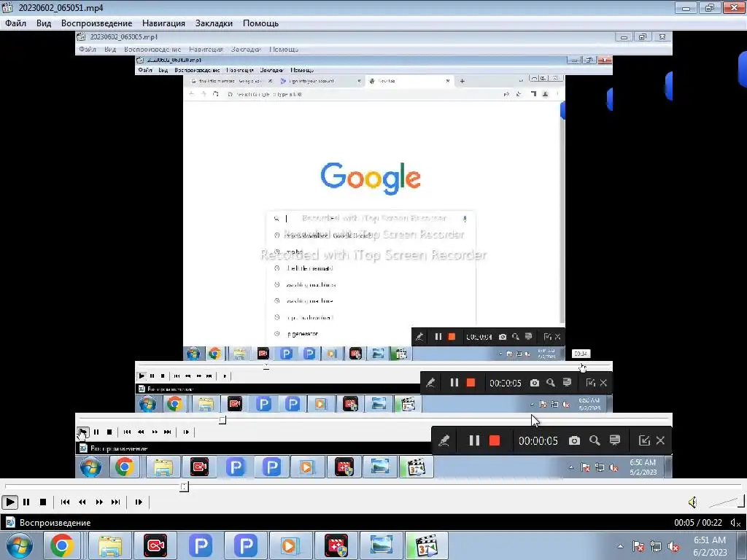The height and width of the screenshot is (560, 747).
Task: Open the Закладки menu of main player
Action: point(214,23)
